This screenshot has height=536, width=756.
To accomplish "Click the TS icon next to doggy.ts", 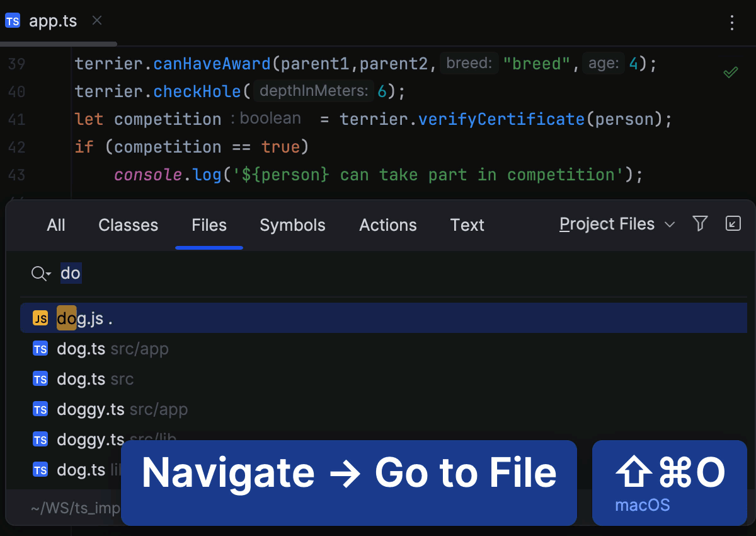I will (40, 409).
